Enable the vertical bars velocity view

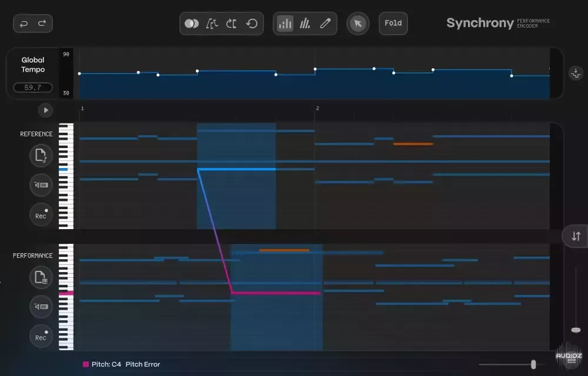[285, 24]
